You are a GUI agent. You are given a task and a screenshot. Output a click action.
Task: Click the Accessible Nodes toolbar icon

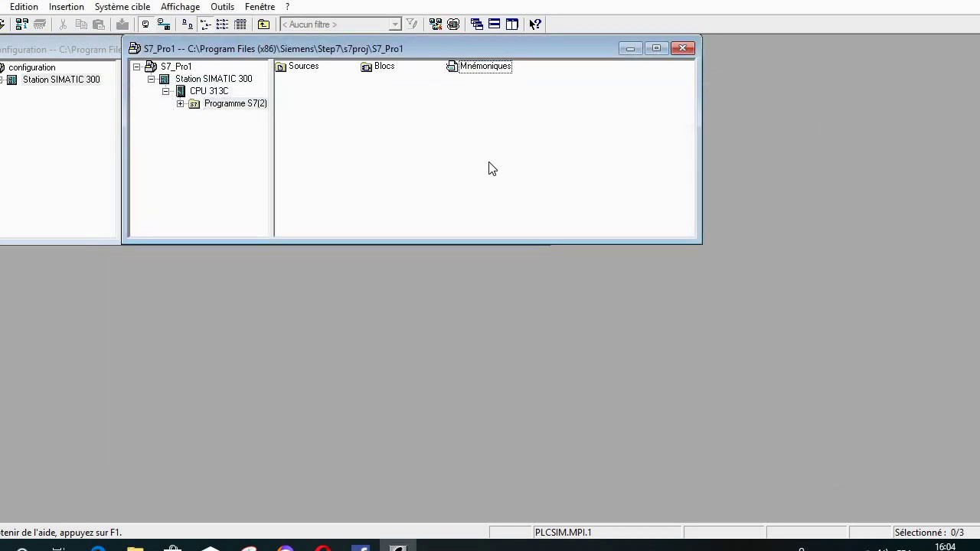pyautogui.click(x=22, y=24)
